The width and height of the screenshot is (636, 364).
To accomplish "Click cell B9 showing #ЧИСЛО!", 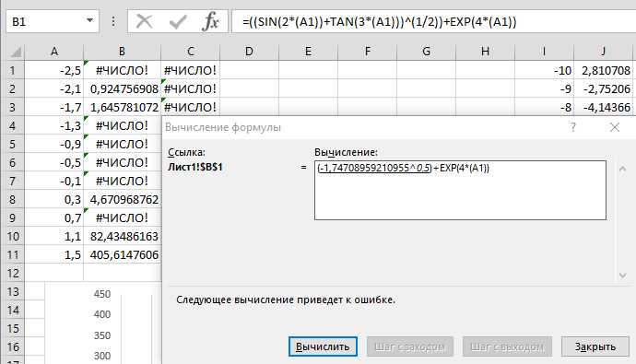I will [122, 217].
